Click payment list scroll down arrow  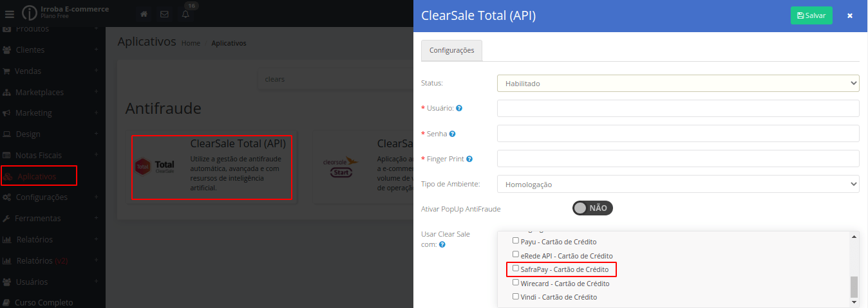coord(854,302)
